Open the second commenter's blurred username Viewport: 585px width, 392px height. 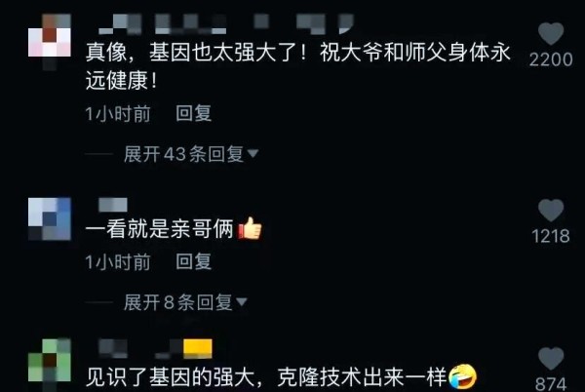[113, 205]
